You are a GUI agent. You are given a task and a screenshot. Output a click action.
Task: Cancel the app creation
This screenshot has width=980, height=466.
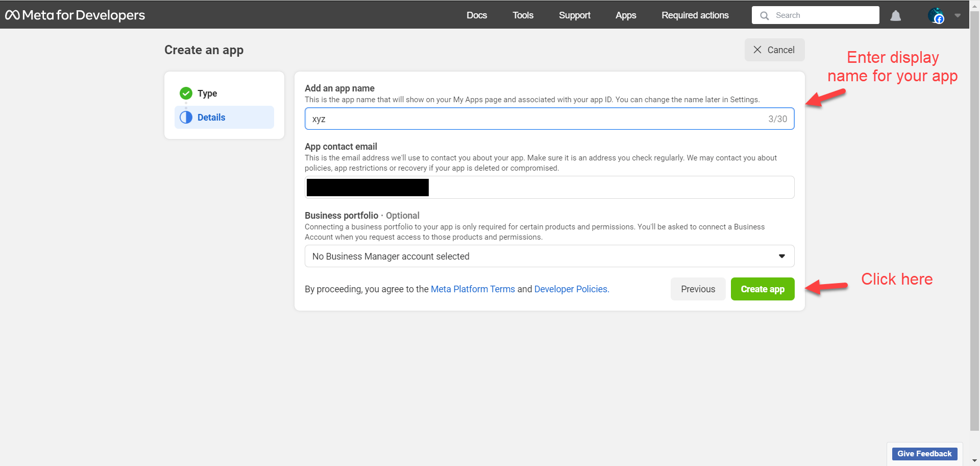(x=774, y=50)
